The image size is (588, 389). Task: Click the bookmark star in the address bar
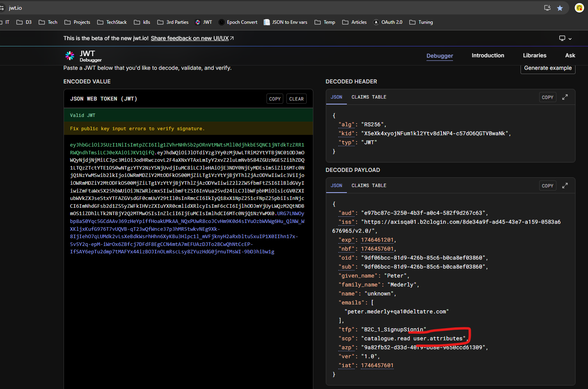coord(560,8)
